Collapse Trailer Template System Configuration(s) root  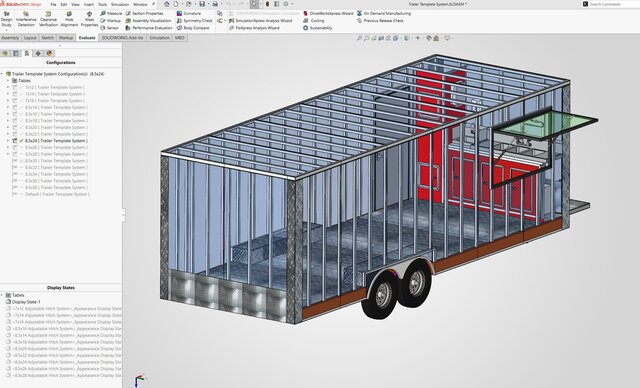[x=2, y=74]
